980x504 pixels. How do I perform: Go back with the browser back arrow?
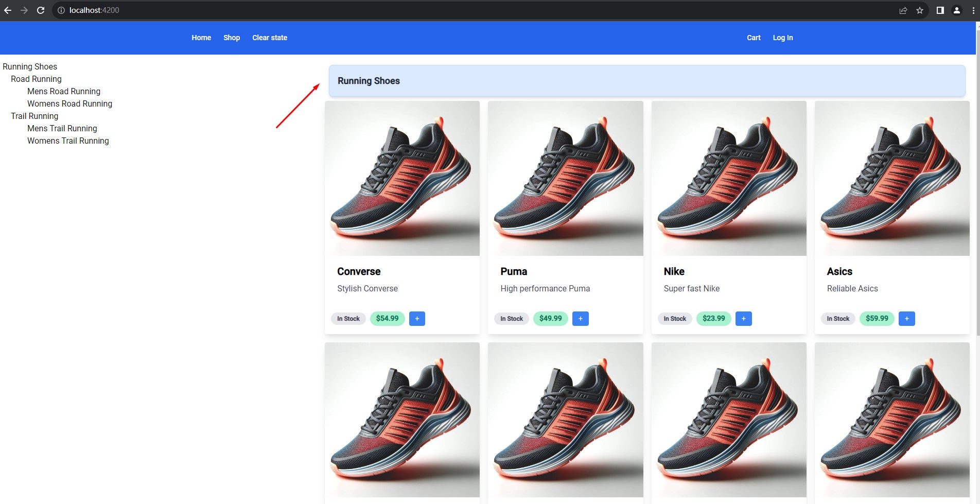(8, 10)
